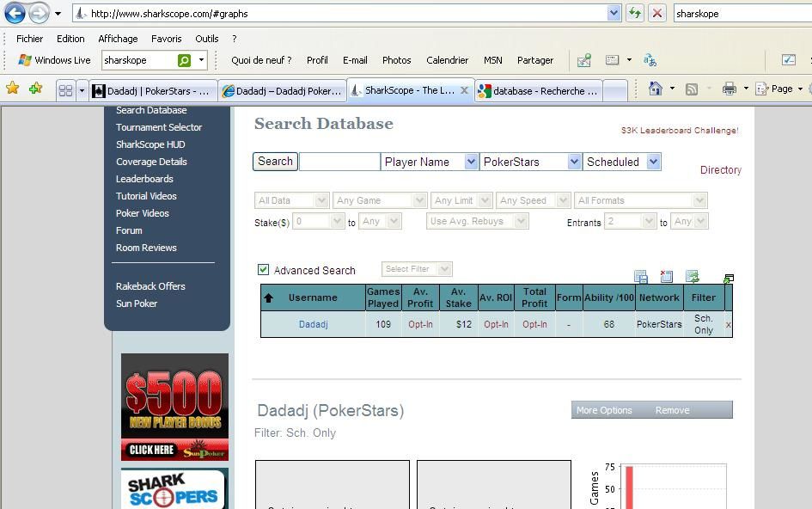Click the refresh table green-arrow icon
This screenshot has width=812, height=509.
tap(692, 276)
